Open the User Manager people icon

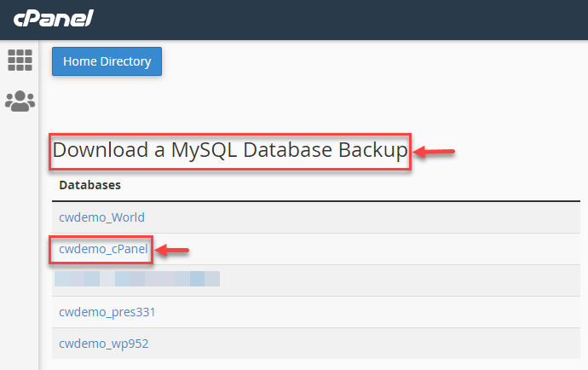click(x=20, y=101)
